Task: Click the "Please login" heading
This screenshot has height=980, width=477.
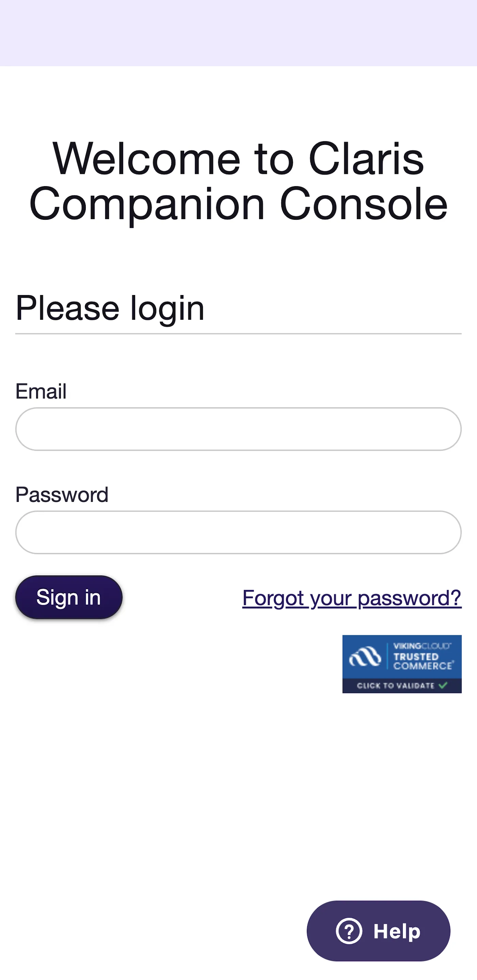Action: point(110,309)
